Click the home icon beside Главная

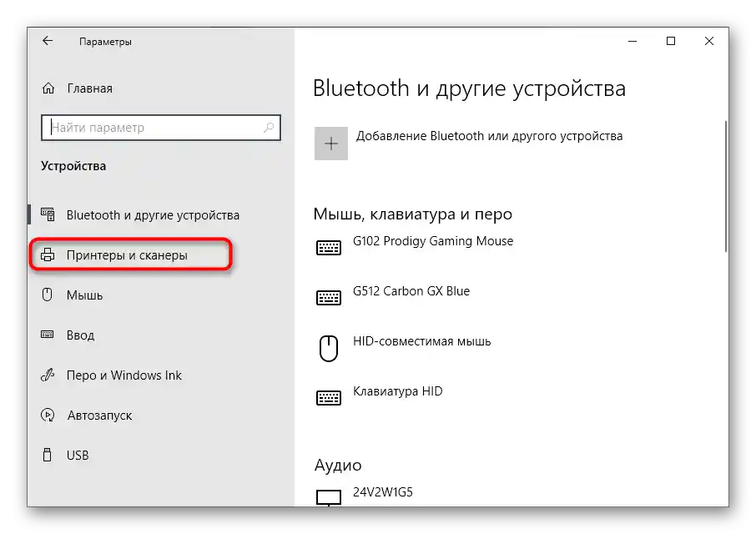click(48, 88)
